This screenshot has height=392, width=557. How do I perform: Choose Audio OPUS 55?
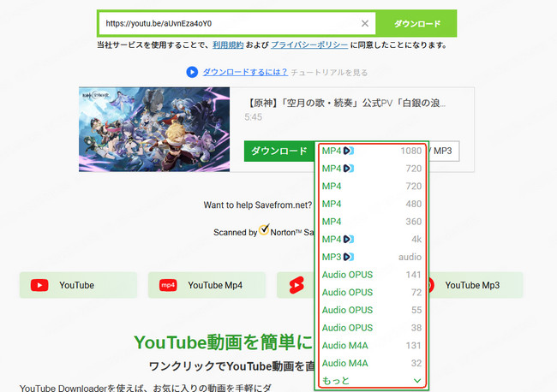point(372,310)
